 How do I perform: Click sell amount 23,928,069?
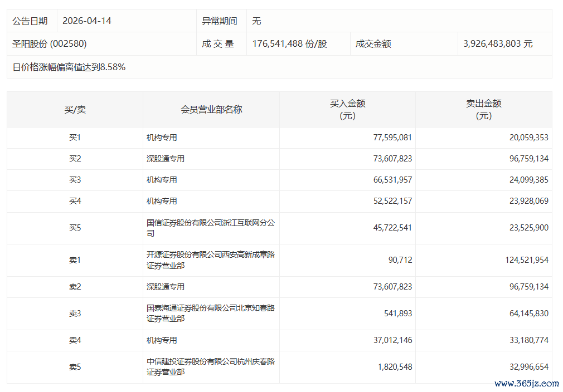click(x=529, y=201)
